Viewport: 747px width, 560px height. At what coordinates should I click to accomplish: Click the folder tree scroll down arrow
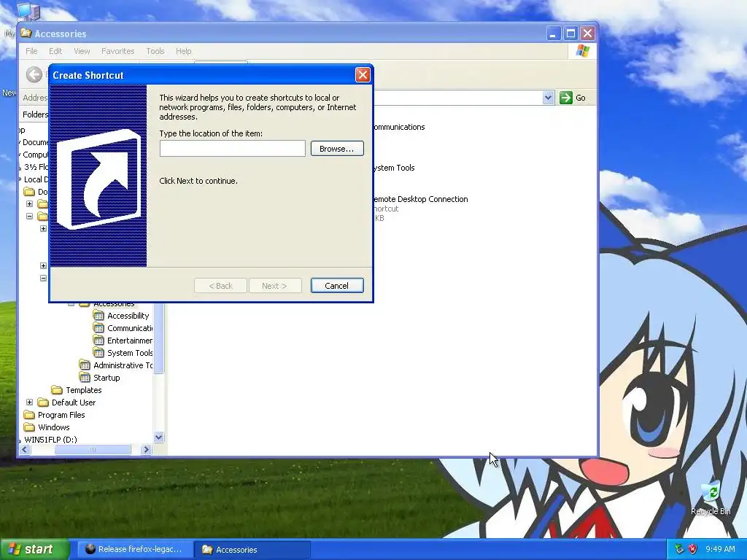tap(158, 437)
